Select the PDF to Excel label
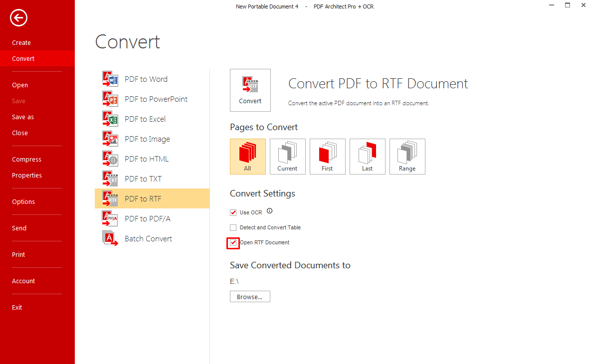 tap(145, 119)
